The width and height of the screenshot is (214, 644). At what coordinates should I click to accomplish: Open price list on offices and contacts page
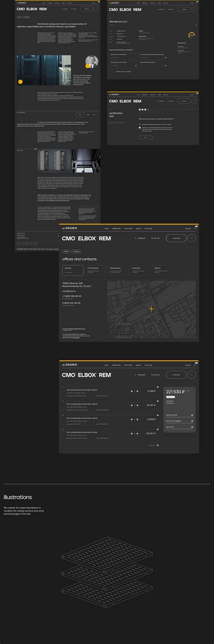[156, 238]
